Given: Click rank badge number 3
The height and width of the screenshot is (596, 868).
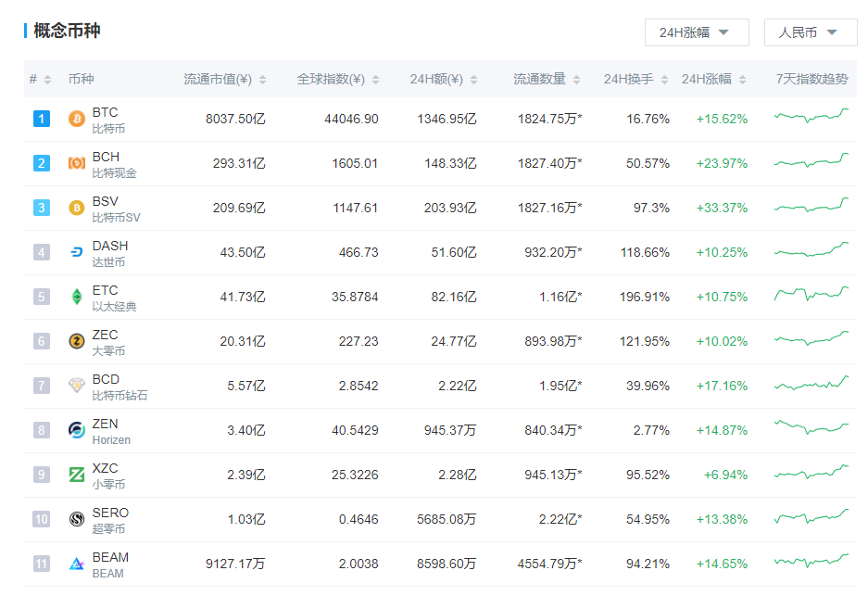Looking at the screenshot, I should (x=42, y=208).
